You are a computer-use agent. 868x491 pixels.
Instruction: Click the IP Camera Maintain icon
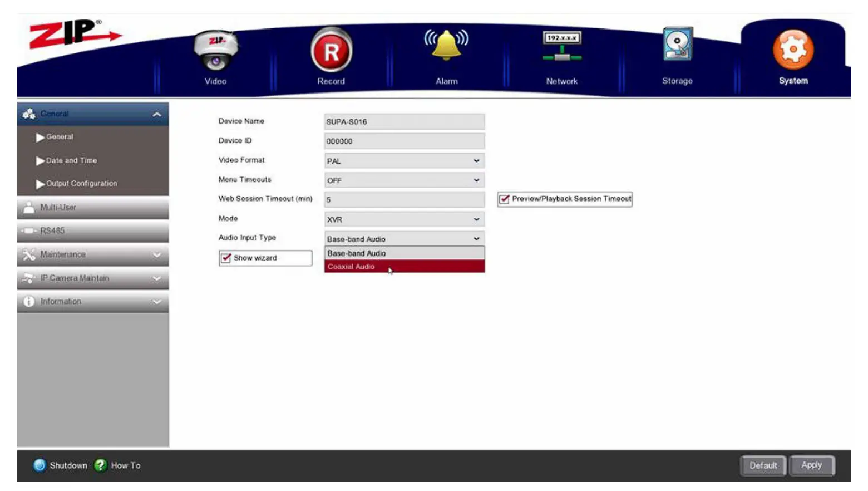(29, 278)
